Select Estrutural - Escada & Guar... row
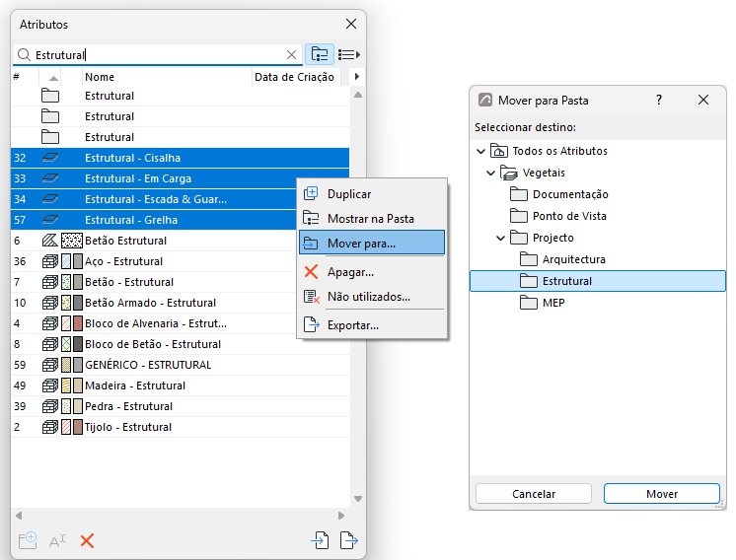 [x=154, y=199]
